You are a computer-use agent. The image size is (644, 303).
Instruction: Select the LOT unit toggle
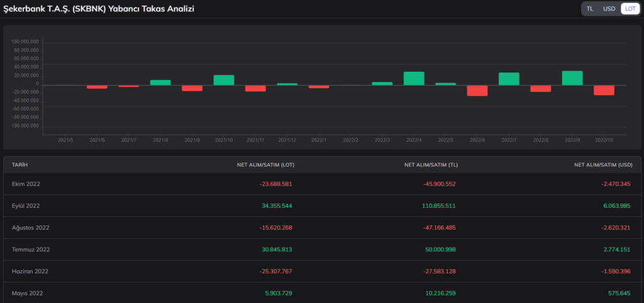click(630, 9)
